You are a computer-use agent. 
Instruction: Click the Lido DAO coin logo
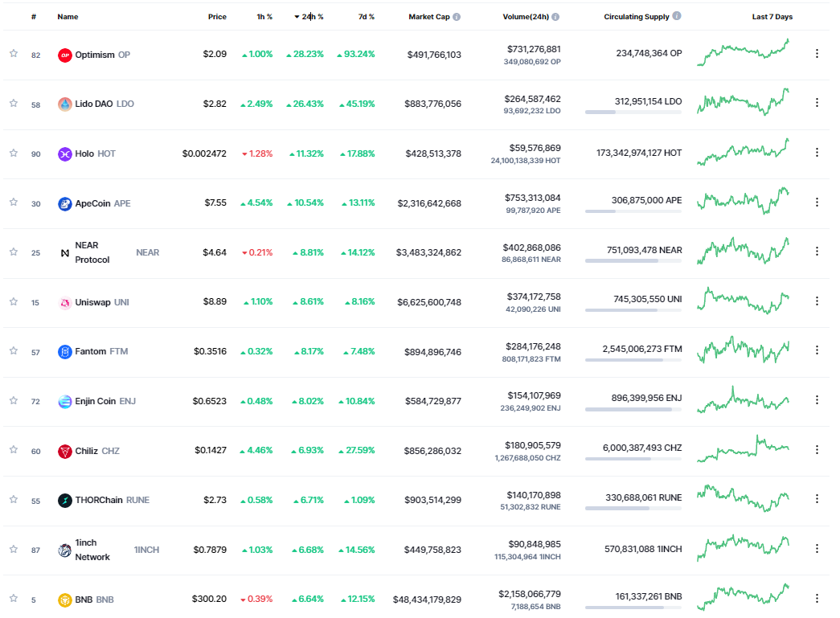point(65,104)
